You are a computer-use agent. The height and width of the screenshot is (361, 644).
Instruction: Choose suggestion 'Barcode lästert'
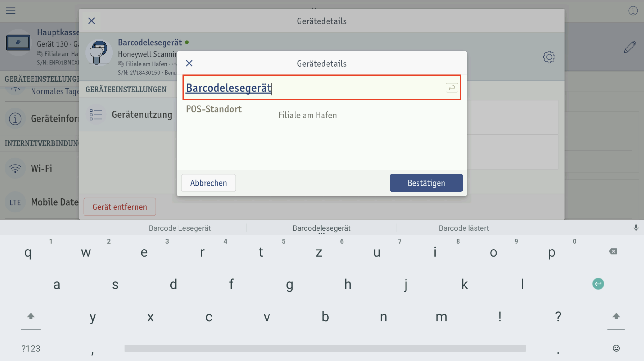coord(464,228)
